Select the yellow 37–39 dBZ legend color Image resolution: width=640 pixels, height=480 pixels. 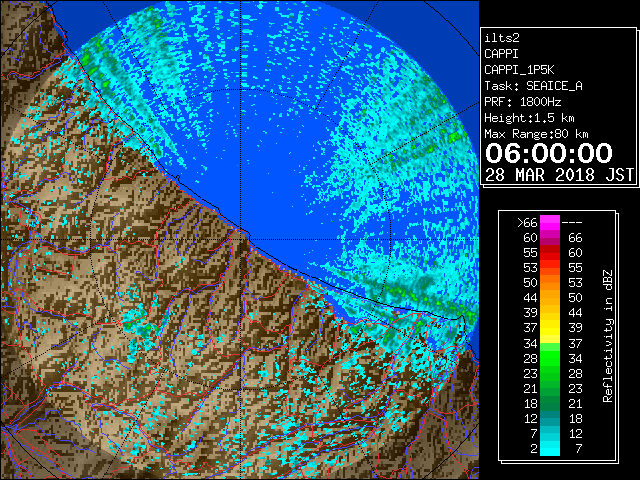[550, 328]
